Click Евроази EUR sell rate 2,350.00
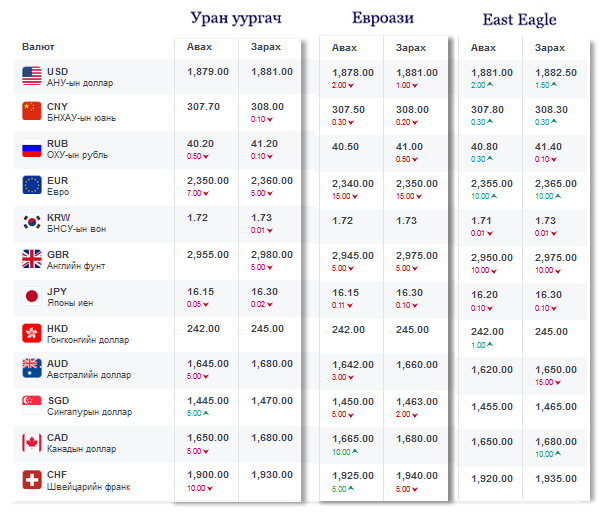 click(417, 184)
